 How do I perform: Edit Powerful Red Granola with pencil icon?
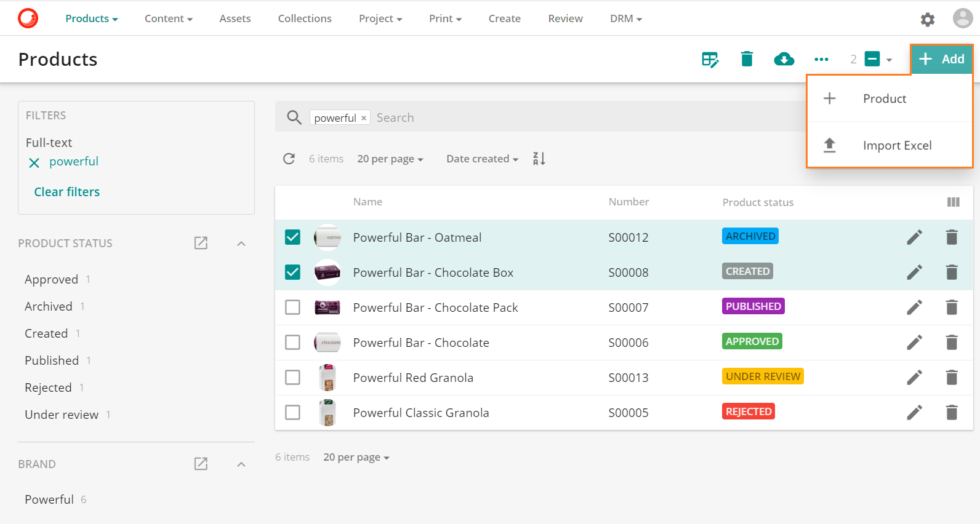click(914, 377)
